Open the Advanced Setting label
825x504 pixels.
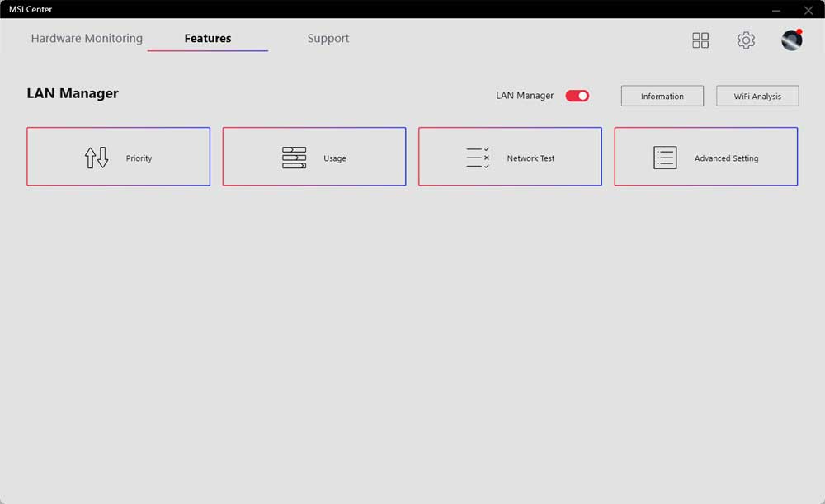(x=726, y=158)
